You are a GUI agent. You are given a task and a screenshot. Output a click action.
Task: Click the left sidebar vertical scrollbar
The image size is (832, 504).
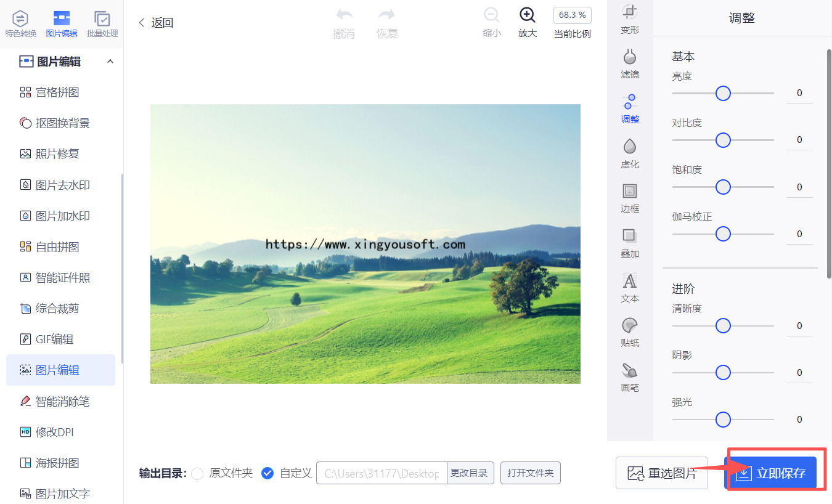pos(123,268)
